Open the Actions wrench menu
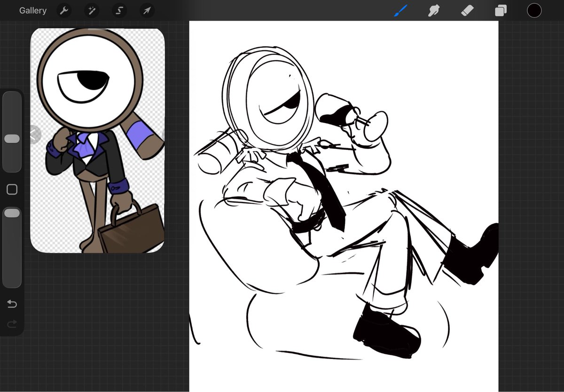Screen dimensions: 564x392 [x=64, y=10]
